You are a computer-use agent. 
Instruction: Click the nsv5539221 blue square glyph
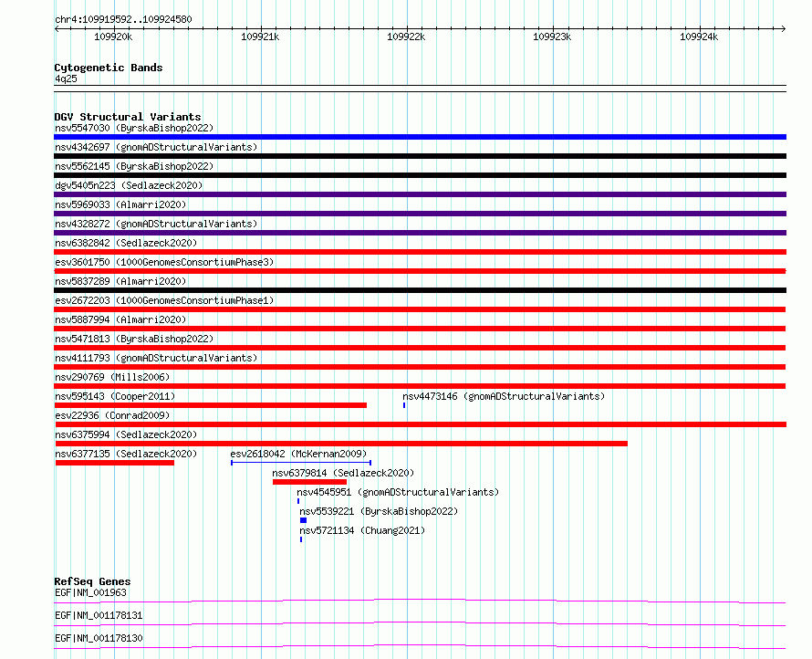(304, 520)
